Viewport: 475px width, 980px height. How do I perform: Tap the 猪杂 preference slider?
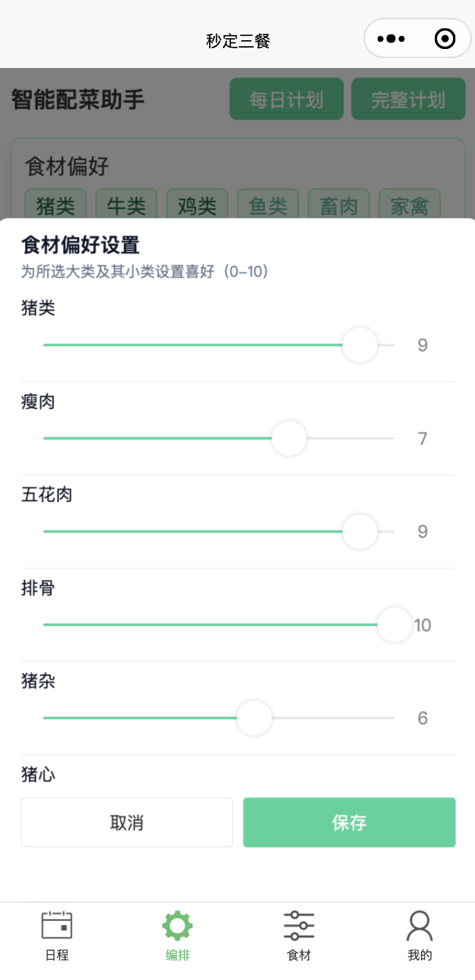click(254, 717)
